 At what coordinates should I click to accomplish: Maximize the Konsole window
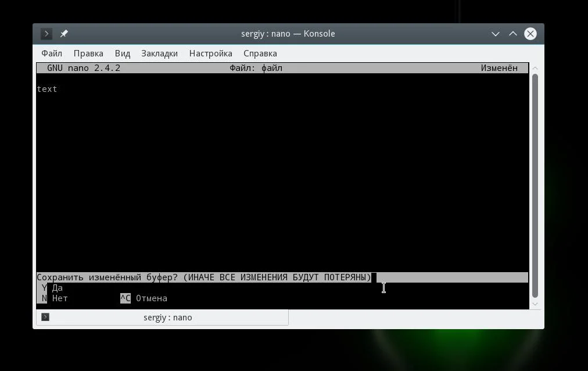512,34
